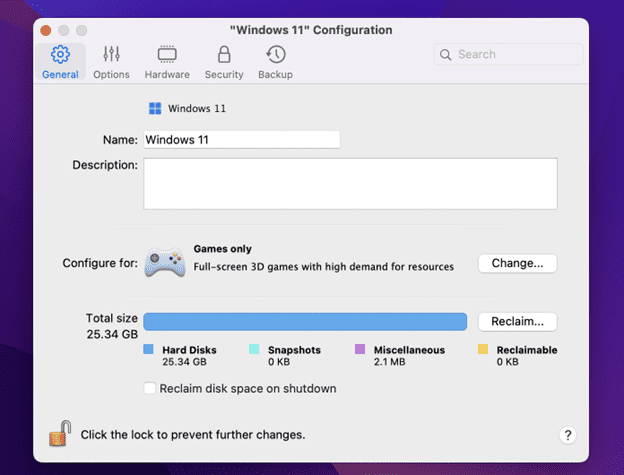Click the Windows 11 logo icon
Viewport: 624px width, 475px height.
pos(155,108)
